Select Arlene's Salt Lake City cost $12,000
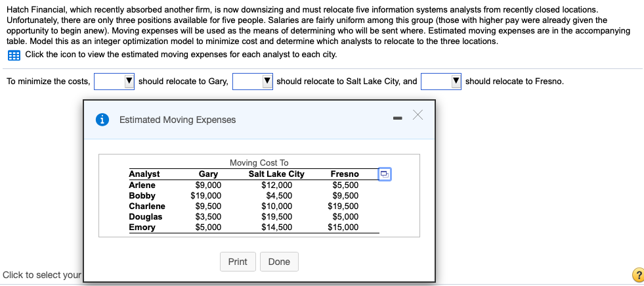 (277, 185)
